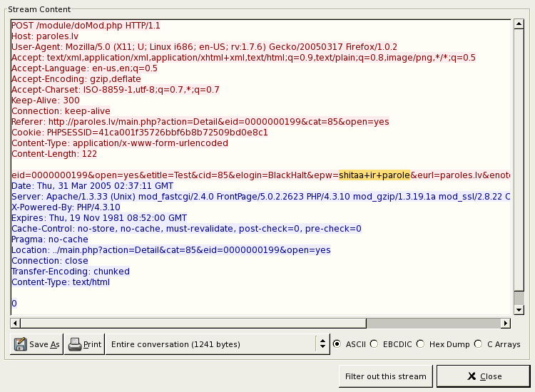
Task: Select the EBCDIC radio button
Action: tap(374, 344)
